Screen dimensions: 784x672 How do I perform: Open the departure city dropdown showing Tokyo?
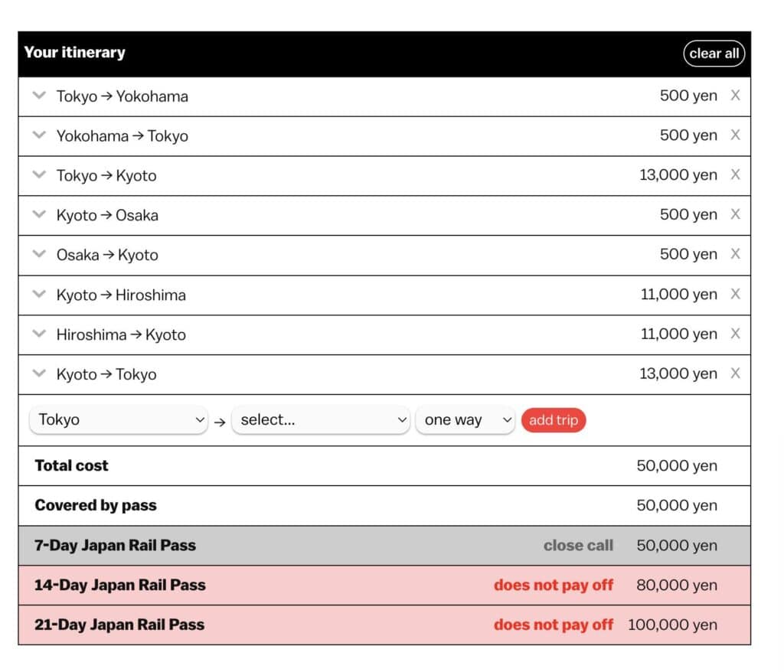click(119, 419)
